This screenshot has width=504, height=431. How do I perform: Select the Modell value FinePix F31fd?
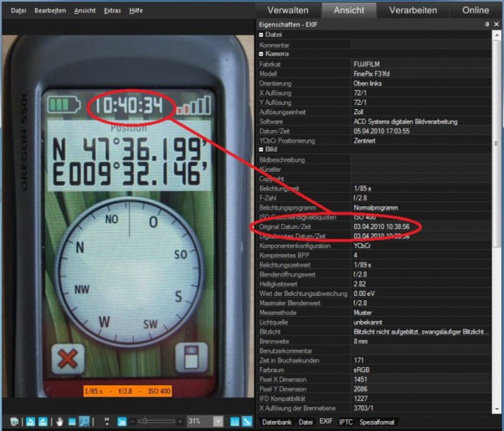pos(372,74)
